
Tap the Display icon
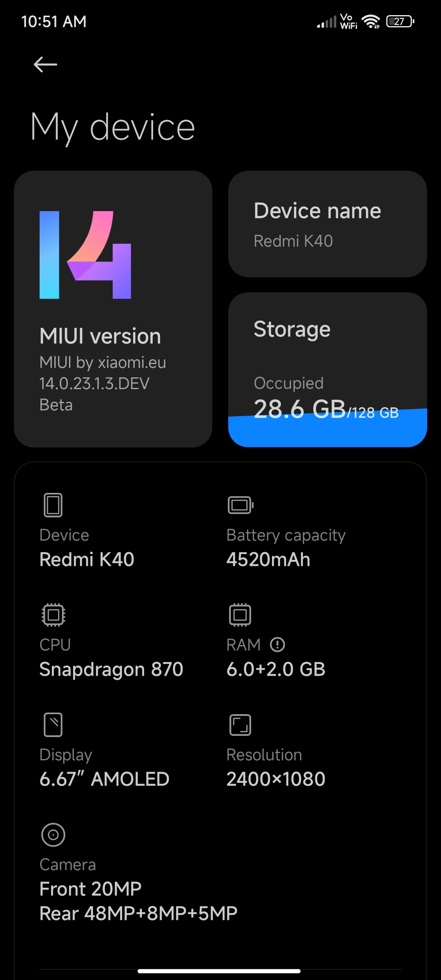pyautogui.click(x=53, y=725)
